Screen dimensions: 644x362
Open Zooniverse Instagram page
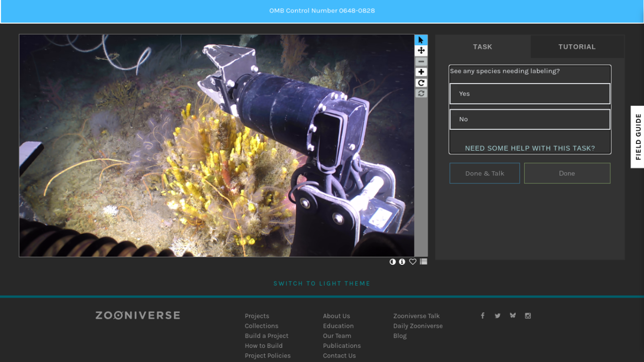pos(528,316)
